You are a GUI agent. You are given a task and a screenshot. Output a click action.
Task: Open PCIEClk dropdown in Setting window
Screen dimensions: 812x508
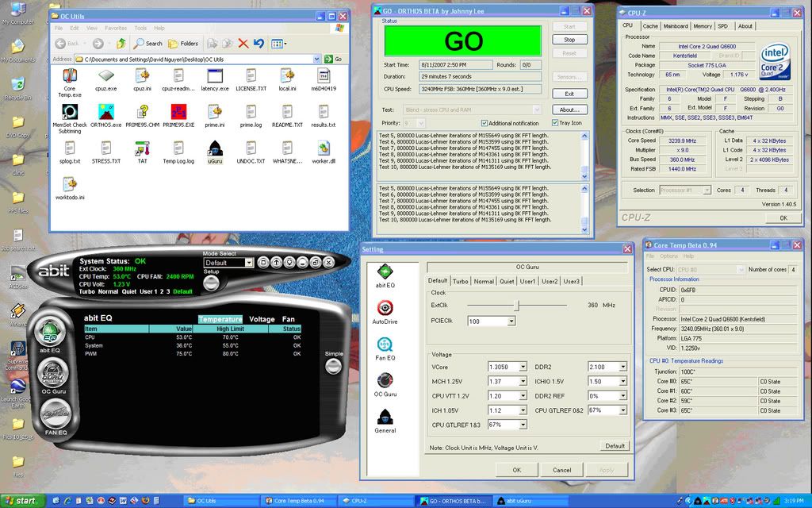tap(511, 321)
